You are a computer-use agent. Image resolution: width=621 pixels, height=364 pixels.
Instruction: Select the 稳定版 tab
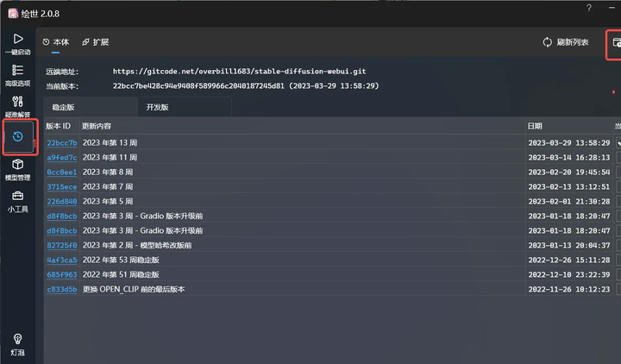pyautogui.click(x=91, y=107)
